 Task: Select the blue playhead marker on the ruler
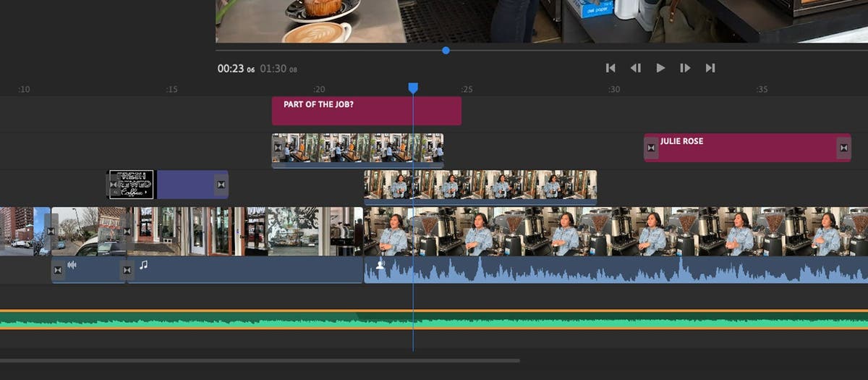click(x=413, y=88)
